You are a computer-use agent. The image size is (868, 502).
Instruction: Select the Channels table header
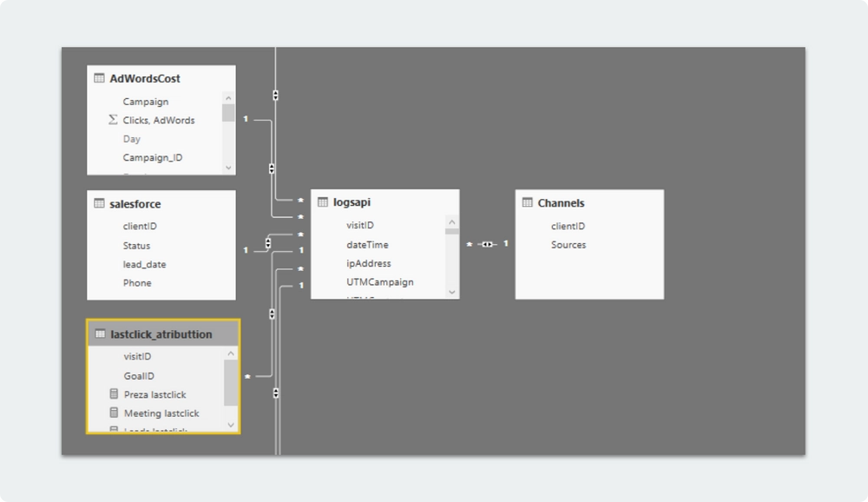tap(589, 202)
